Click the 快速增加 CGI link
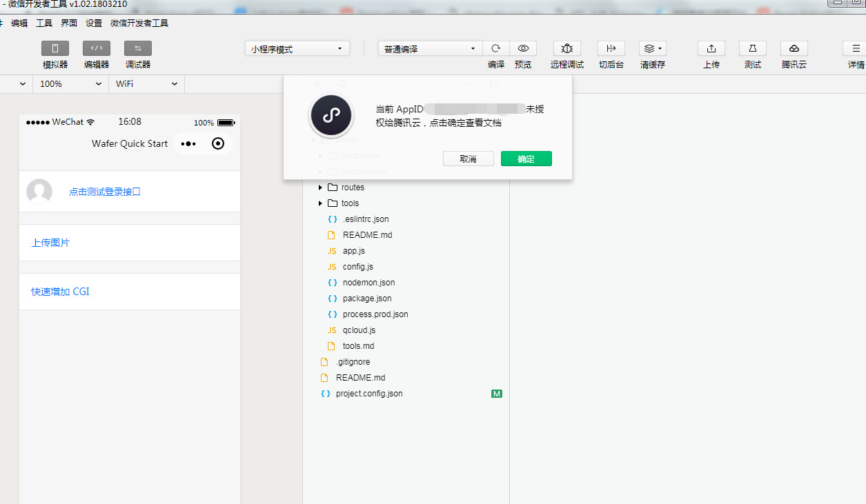This screenshot has width=866, height=504. tap(61, 292)
